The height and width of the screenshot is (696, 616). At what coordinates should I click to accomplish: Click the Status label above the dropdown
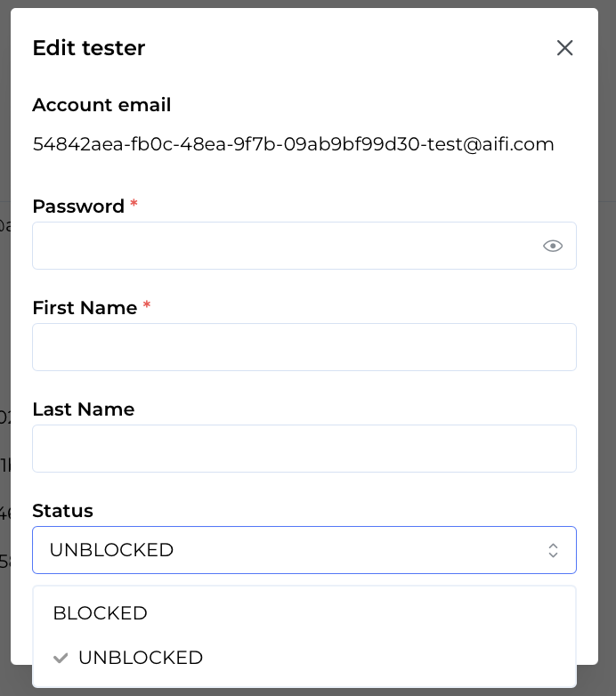click(x=62, y=511)
